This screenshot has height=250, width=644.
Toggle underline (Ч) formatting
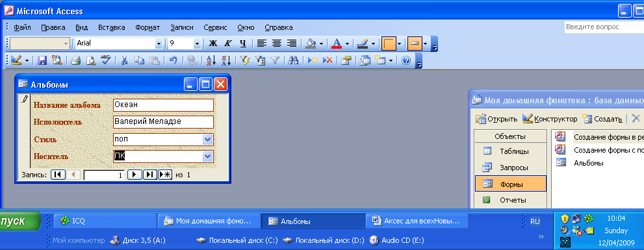click(243, 43)
